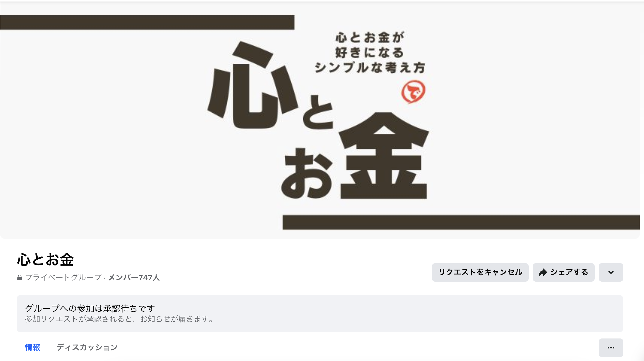The width and height of the screenshot is (644, 361).
Task: Expand the chevron dropdown next to シェアする
Action: (611, 272)
